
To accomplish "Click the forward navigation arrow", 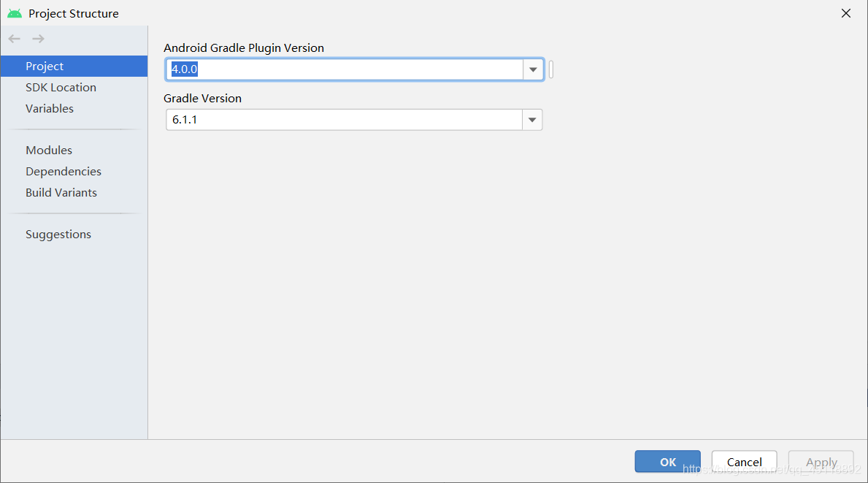I will point(37,39).
